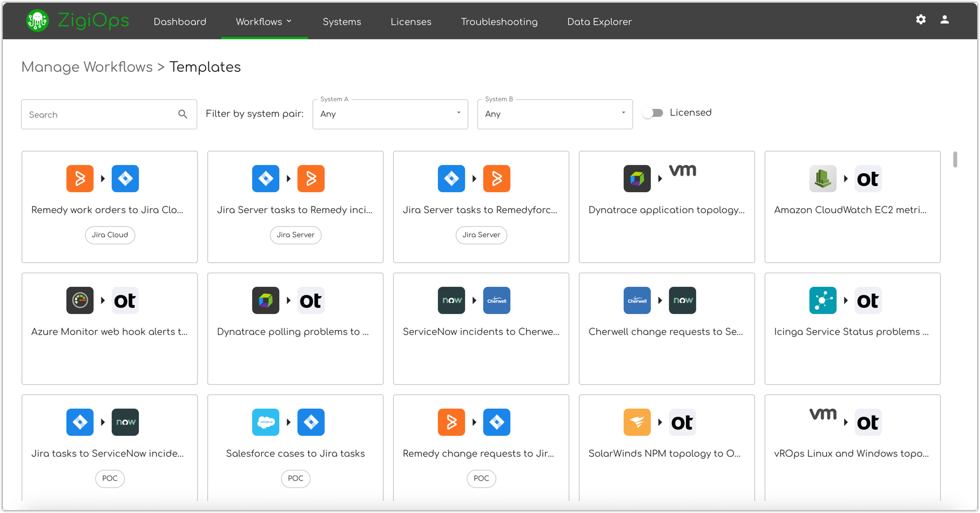The image size is (980, 513).
Task: Open Jira tasks to ServiceNow incidents title
Action: [107, 453]
